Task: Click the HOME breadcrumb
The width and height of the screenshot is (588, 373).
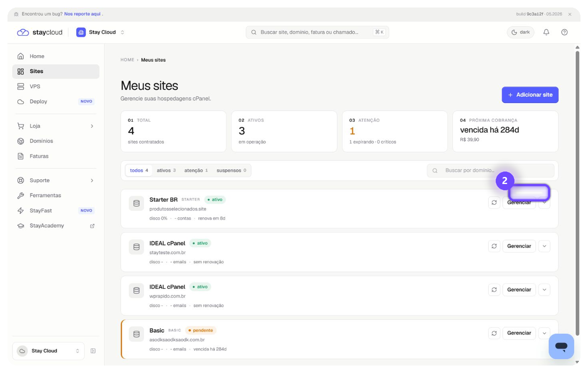Action: [x=127, y=60]
